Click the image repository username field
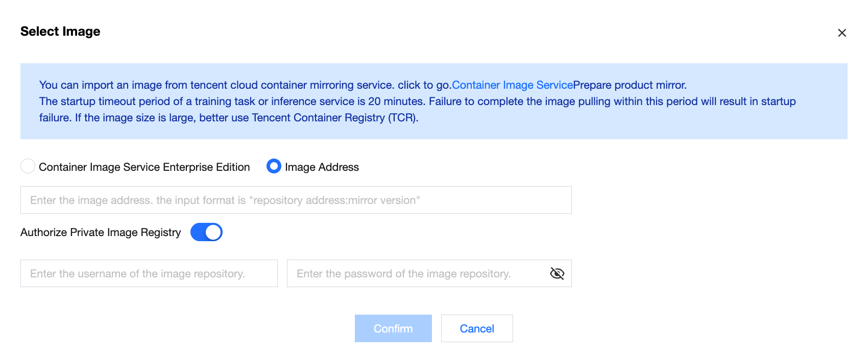This screenshot has height=360, width=868. [x=149, y=274]
